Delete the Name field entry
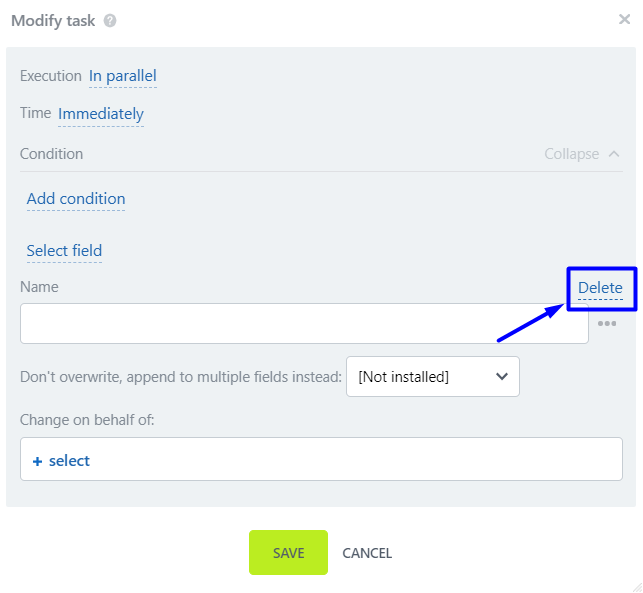The height and width of the screenshot is (593, 643). (x=600, y=288)
